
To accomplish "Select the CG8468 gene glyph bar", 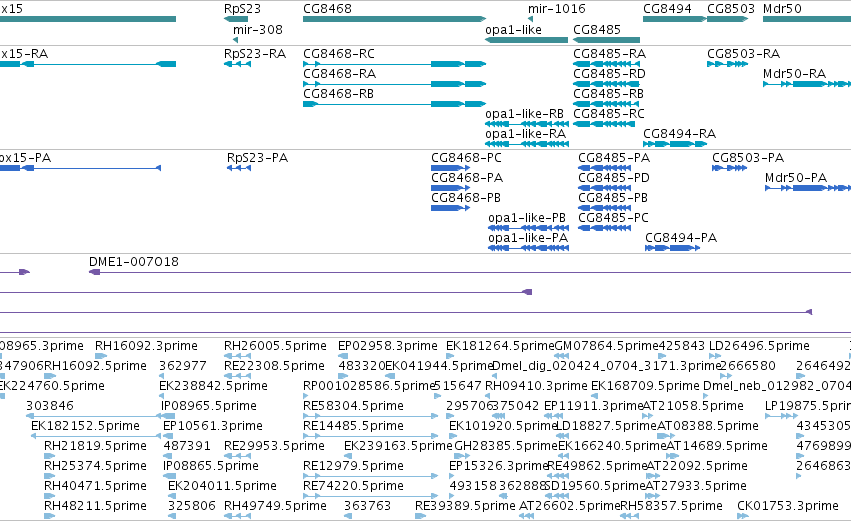I will [x=394, y=19].
